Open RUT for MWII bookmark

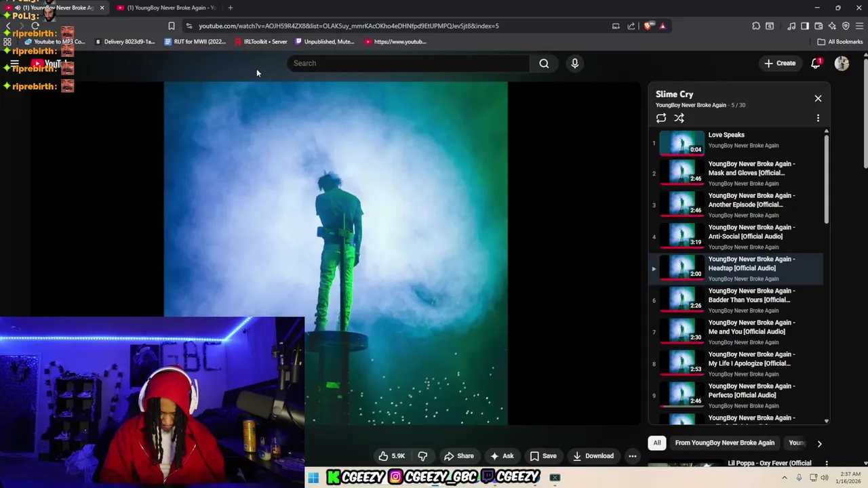(195, 41)
